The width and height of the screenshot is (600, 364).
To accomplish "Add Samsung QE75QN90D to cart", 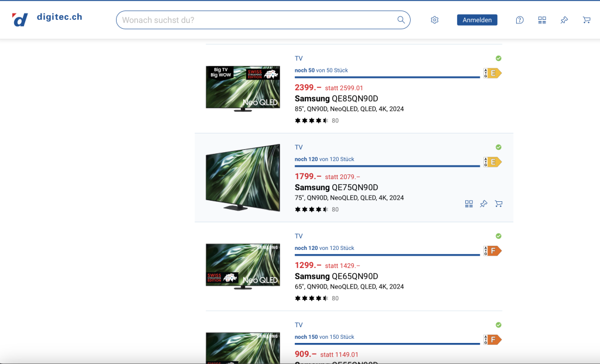I will (499, 204).
